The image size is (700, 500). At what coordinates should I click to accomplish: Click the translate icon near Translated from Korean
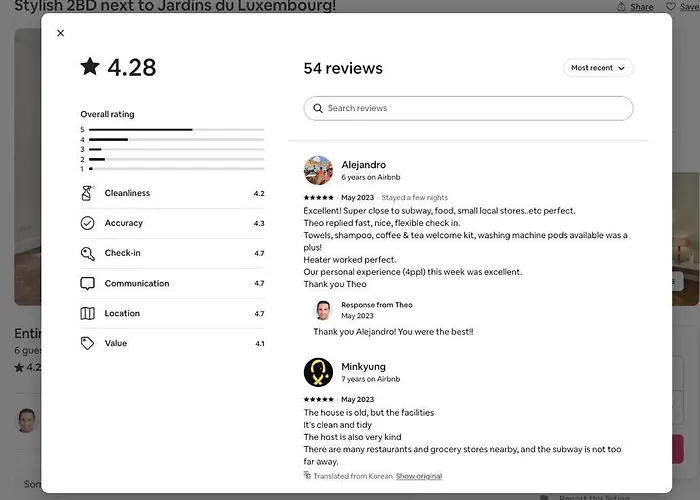(x=307, y=475)
